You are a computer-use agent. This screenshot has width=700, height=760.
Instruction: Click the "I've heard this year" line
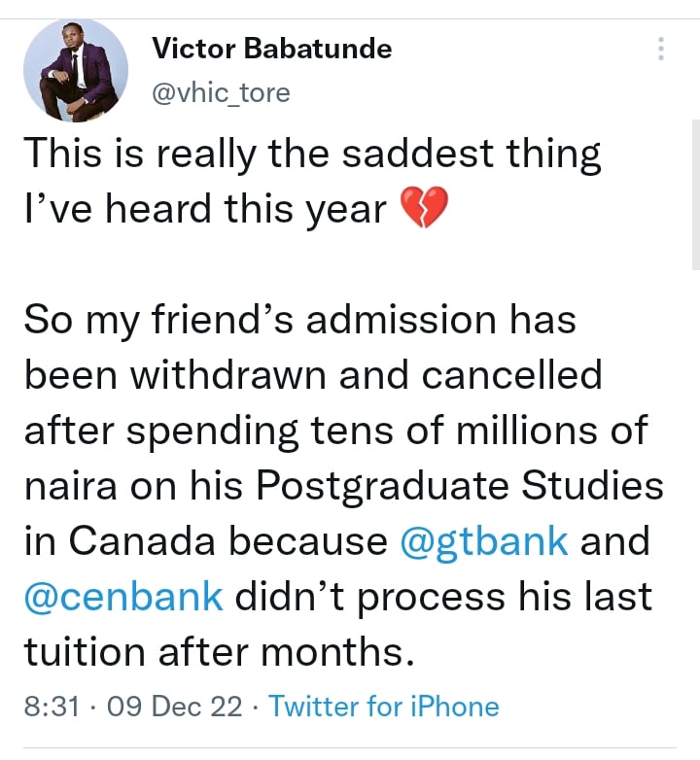204,209
